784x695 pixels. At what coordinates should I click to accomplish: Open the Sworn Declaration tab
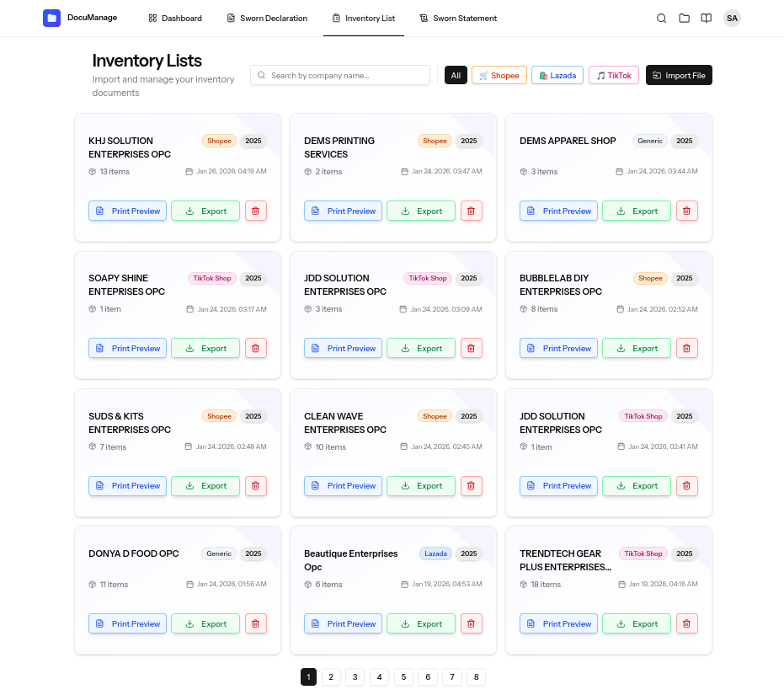tap(267, 19)
